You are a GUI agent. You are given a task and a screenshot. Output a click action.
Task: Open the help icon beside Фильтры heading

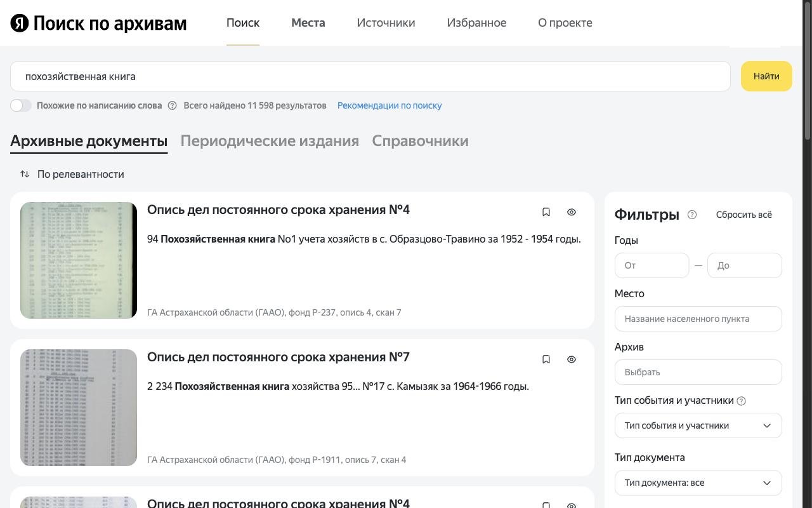[x=692, y=215]
